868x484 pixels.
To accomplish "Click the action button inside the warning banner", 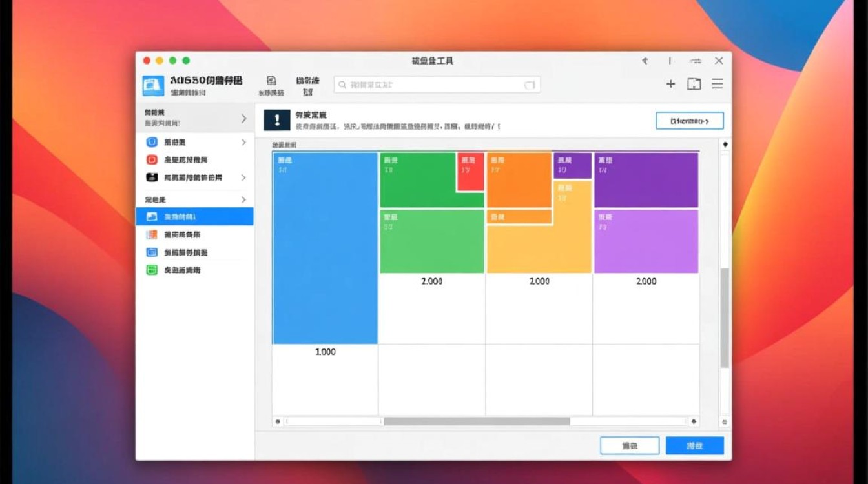I will pos(689,120).
